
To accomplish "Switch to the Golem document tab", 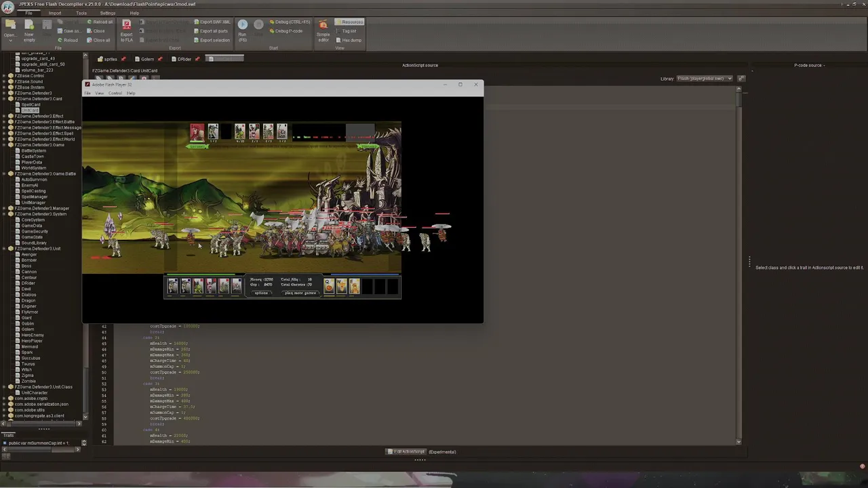I will pyautogui.click(x=147, y=59).
